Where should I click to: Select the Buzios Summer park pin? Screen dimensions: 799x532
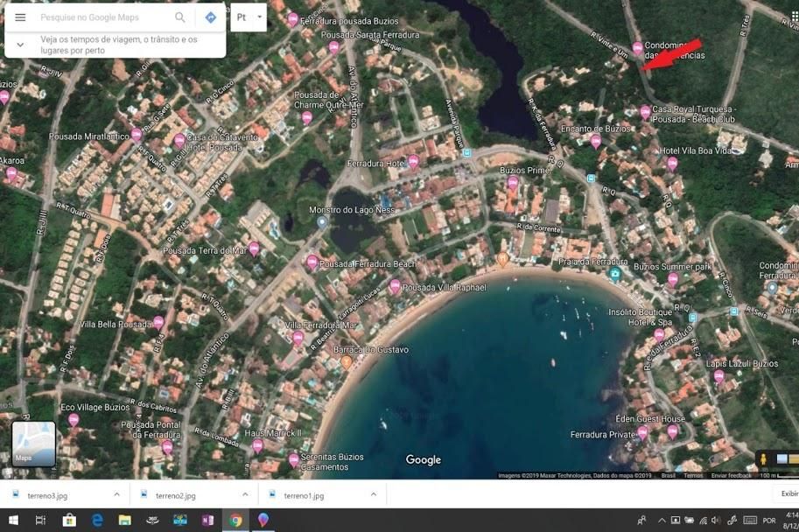point(673,279)
